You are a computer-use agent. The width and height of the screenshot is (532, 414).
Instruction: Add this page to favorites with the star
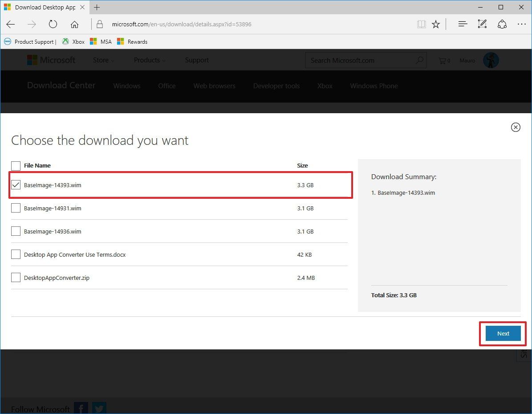(x=436, y=24)
